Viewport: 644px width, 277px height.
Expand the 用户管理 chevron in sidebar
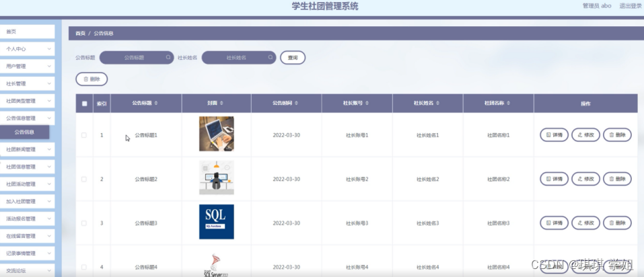tap(49, 66)
